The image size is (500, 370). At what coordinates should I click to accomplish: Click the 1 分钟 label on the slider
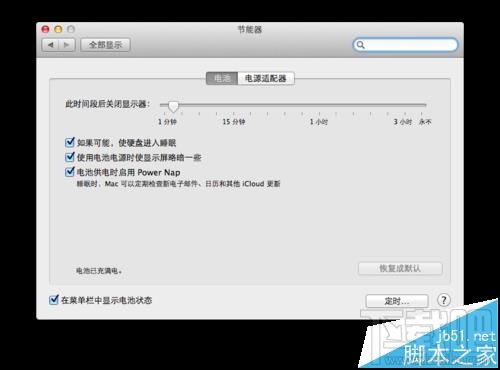pyautogui.click(x=167, y=122)
